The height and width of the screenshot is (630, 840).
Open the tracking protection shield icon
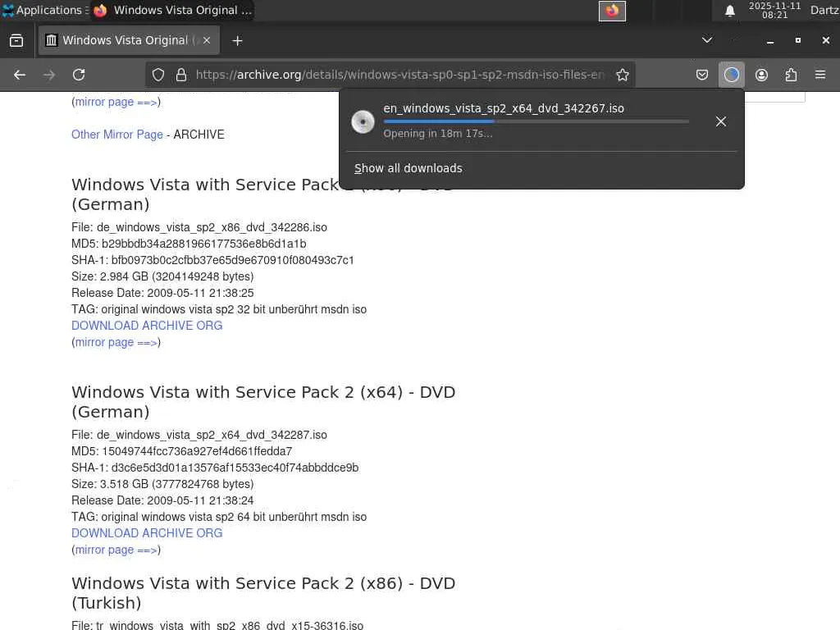point(159,75)
